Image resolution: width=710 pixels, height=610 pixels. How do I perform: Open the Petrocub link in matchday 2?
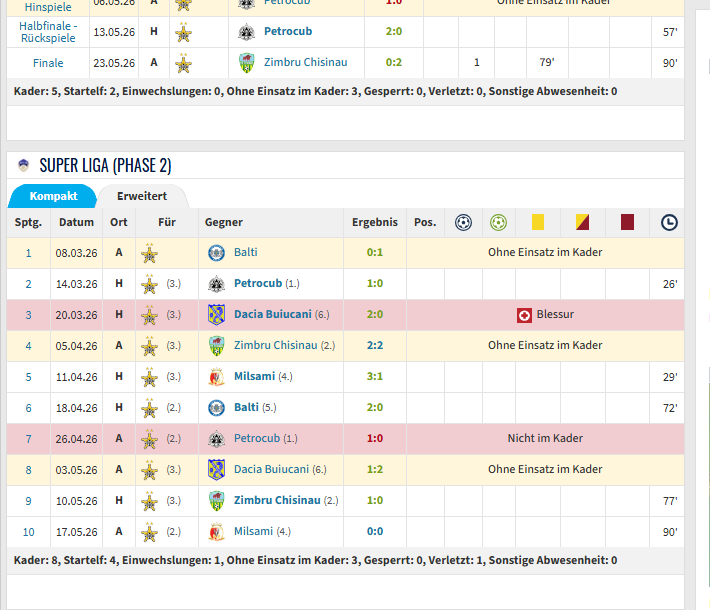258,283
